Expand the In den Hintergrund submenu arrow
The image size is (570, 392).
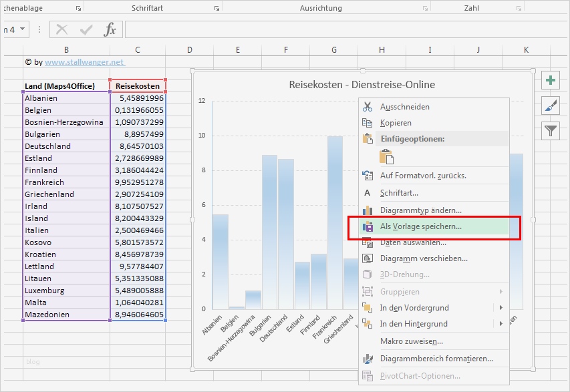(501, 324)
